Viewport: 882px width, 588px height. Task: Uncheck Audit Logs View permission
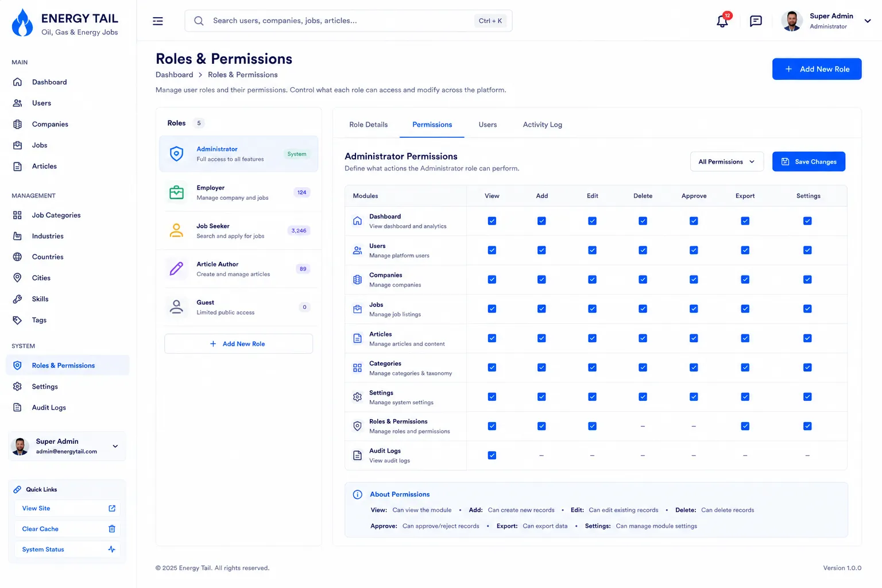click(492, 455)
